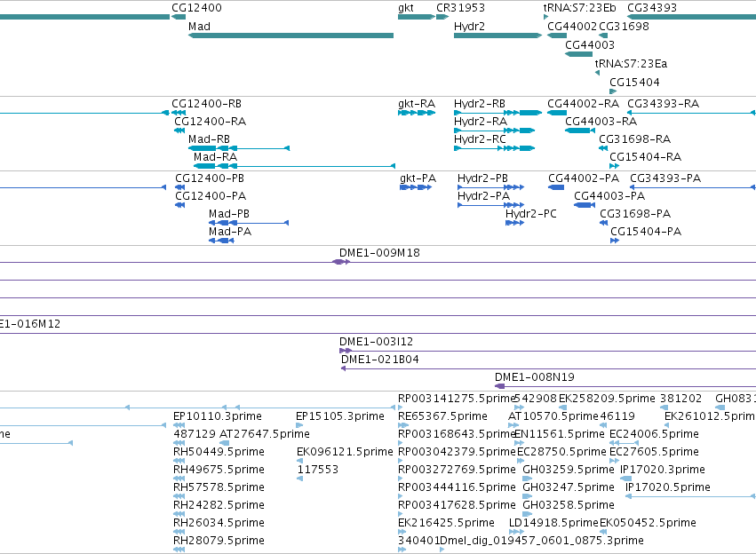Screen dimensions: 756x554
Task: Select EST RH49675.5prime
Action: coord(219,470)
